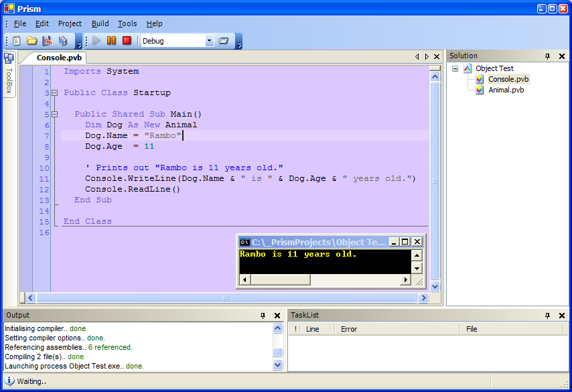Click the Error column header in TaskList
Screen dimensions: 572x392
tap(348, 329)
